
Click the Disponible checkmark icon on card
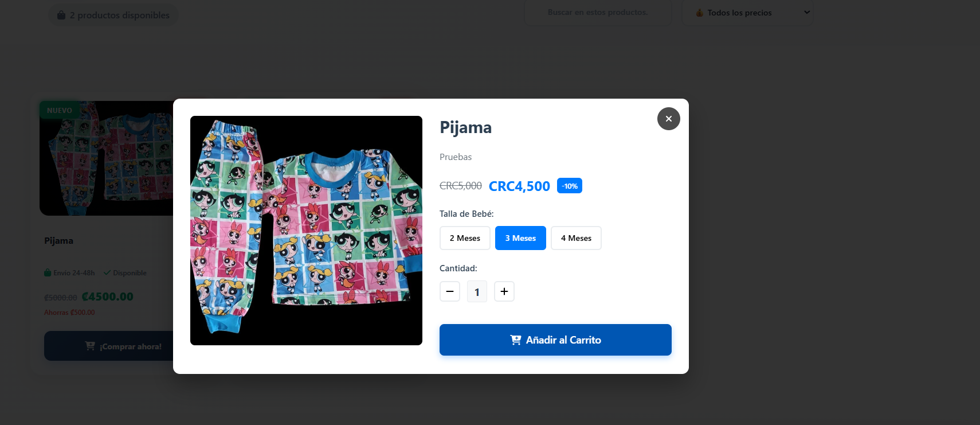(107, 272)
